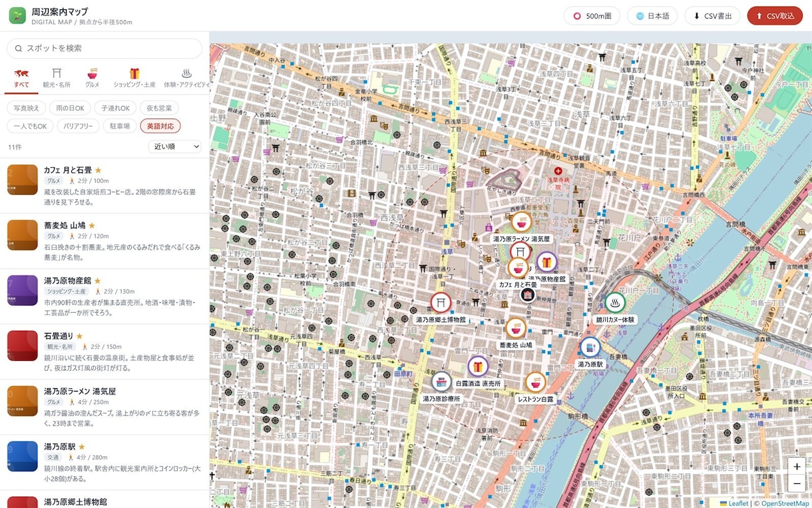Click the 蕎麦処 山鳩 orange thumbnail
812x508 pixels.
tap(22, 235)
